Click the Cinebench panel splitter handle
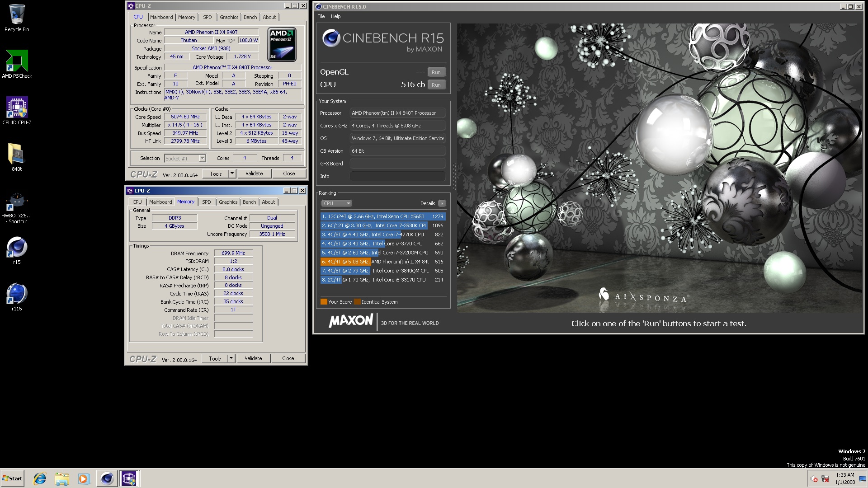The image size is (868, 488). [454, 176]
